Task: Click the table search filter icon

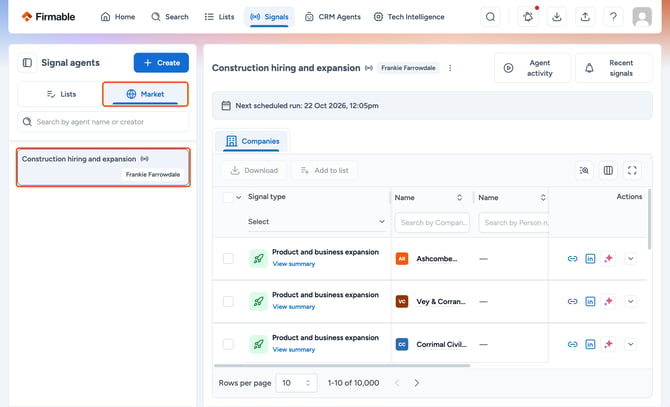Action: pos(584,170)
